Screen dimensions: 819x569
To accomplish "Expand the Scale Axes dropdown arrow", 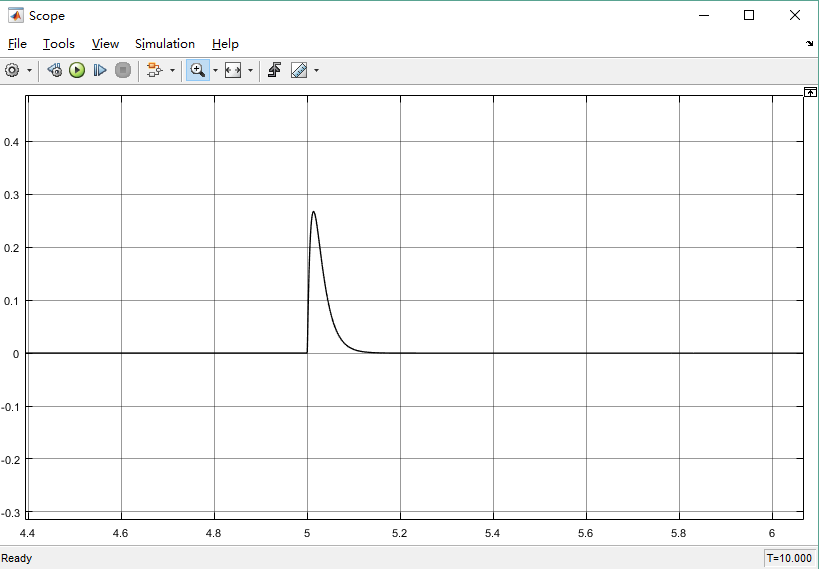I will 251,70.
